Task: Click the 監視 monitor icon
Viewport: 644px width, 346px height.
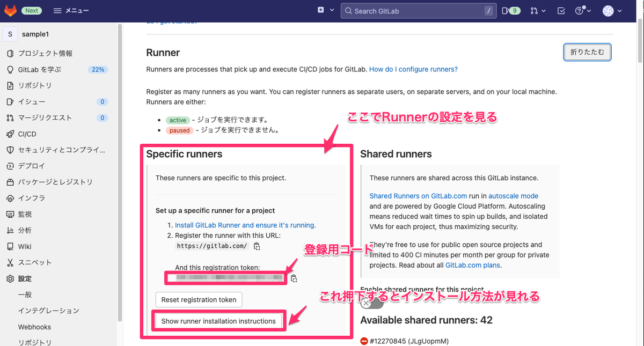Action: (10, 215)
